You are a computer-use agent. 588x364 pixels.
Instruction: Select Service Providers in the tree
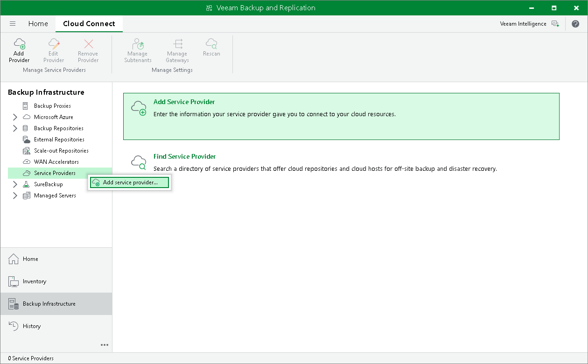(55, 173)
